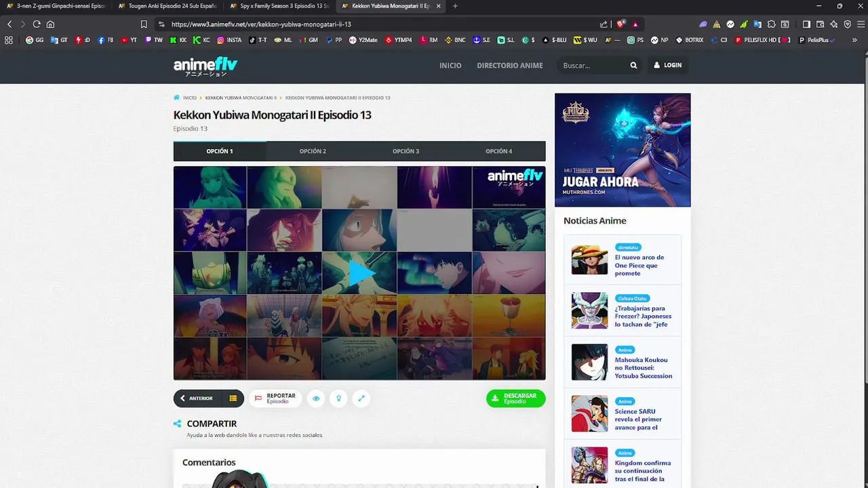Image resolution: width=868 pixels, height=488 pixels.
Task: Expand the bookmarks overflow chevron
Action: pyautogui.click(x=854, y=40)
